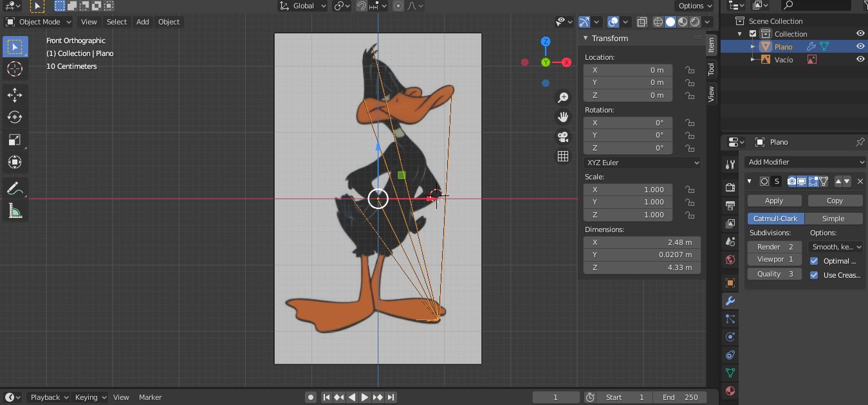Click the viewport zoom magnifier icon

[x=563, y=98]
